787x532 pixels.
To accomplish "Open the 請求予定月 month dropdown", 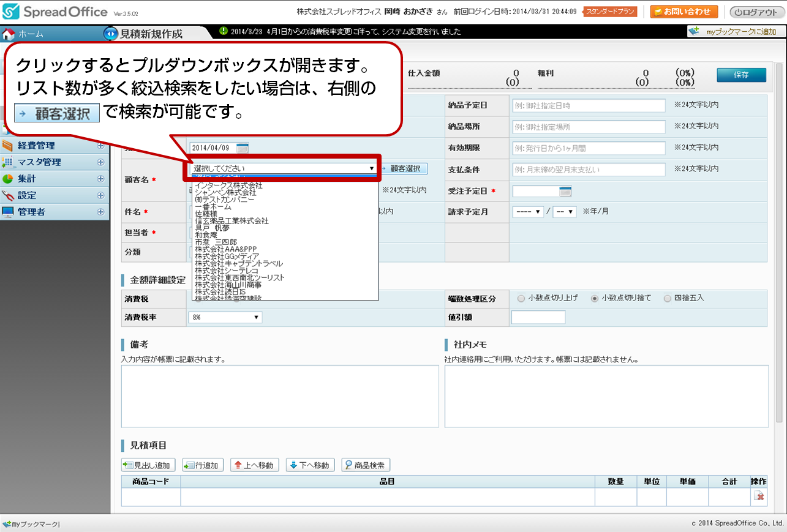I will point(564,212).
